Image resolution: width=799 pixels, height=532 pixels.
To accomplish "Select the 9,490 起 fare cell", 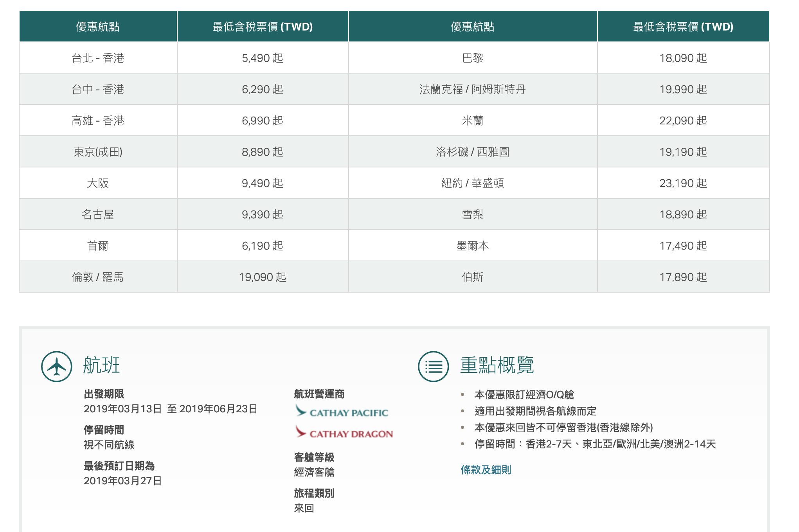I will pos(263,183).
